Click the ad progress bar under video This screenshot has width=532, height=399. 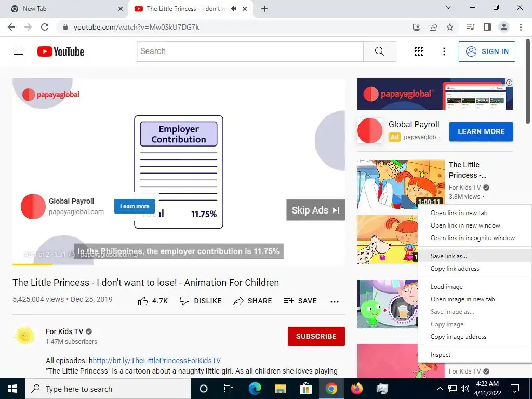179,264
